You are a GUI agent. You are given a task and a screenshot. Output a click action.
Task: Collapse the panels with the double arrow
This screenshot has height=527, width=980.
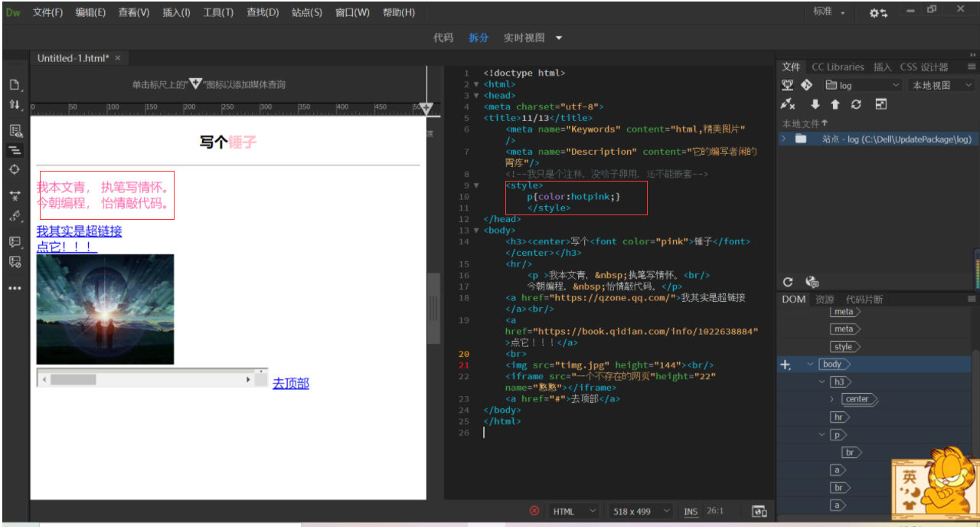[x=973, y=54]
